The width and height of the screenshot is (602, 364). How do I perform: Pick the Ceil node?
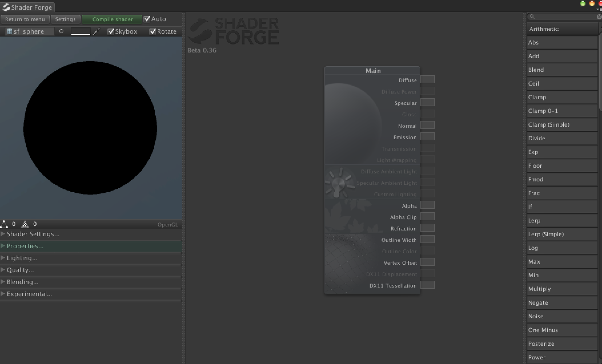562,84
